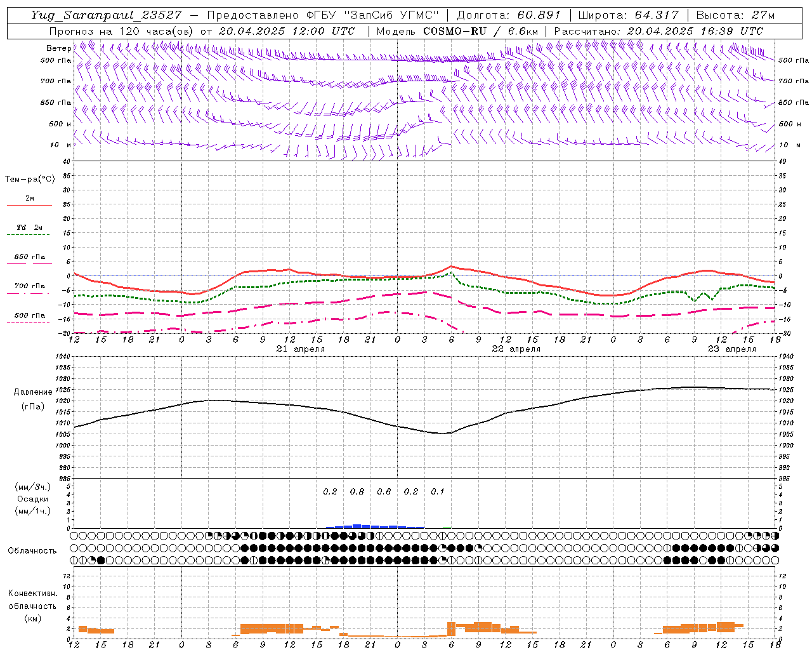The height and width of the screenshot is (650, 812).
Task: Select the provider text ФГБУ "ЗапСиб УГМС"
Action: tap(373, 15)
